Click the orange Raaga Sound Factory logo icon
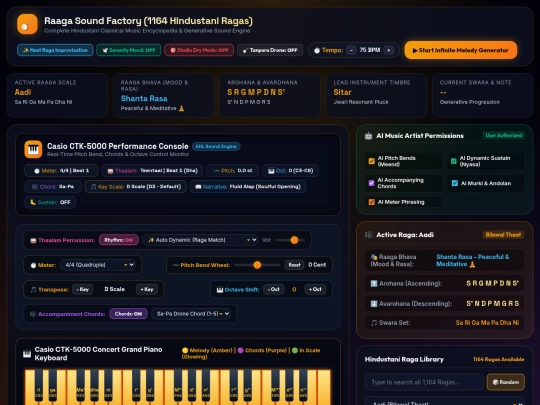Image resolution: width=540 pixels, height=405 pixels. point(27,24)
